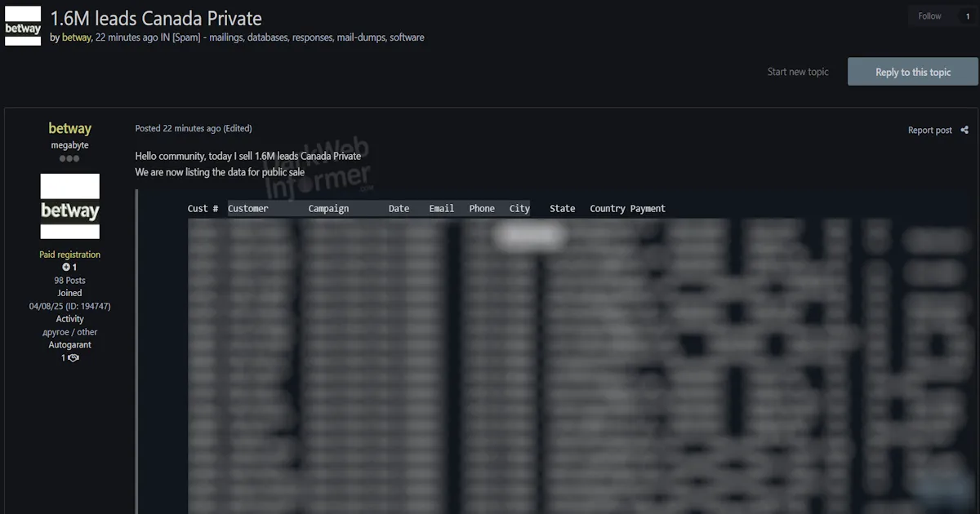Click the topic title 1.6M leads Canada Private
Image resolution: width=980 pixels, height=514 pixels.
(157, 18)
